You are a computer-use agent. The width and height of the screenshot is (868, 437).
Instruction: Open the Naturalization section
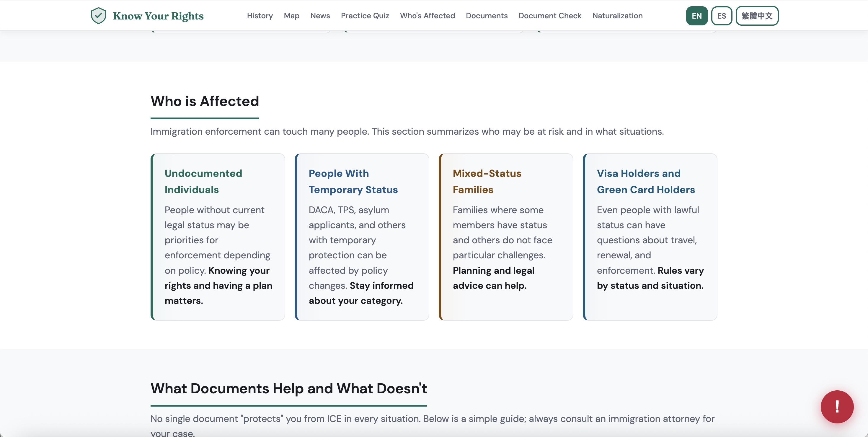(617, 15)
